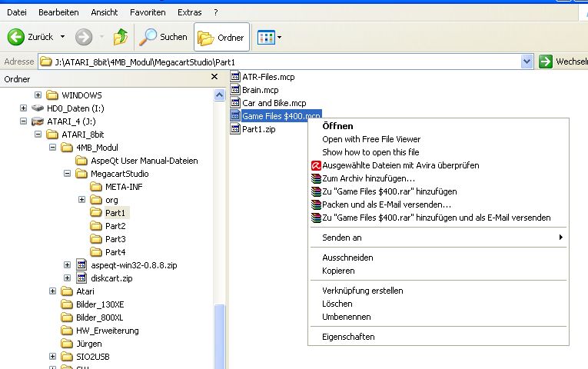Choose Löschen in context menu
This screenshot has width=588, height=369.
click(438, 304)
